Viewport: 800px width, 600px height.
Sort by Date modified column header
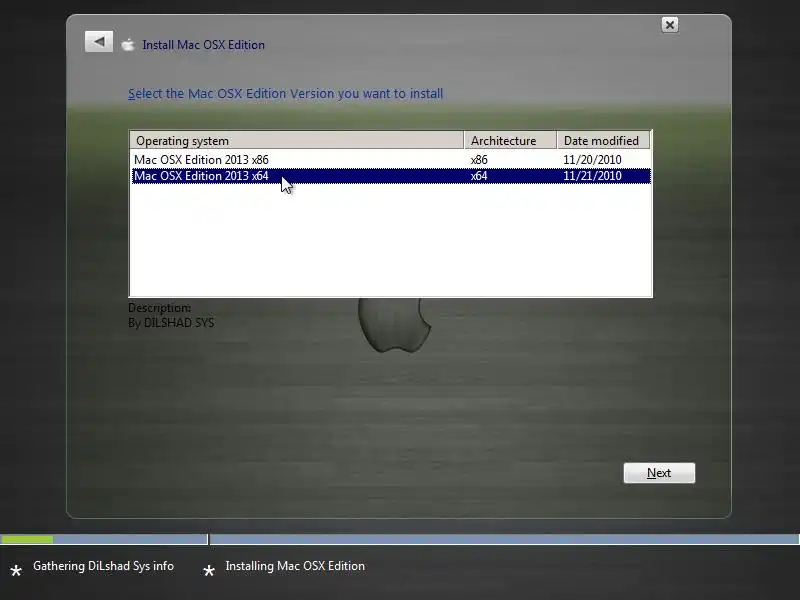coord(603,140)
